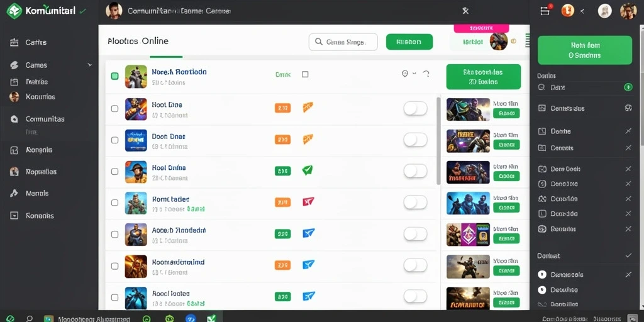Open notifications list icon with red badge
Image resolution: width=644 pixels, height=322 pixels.
click(x=545, y=10)
